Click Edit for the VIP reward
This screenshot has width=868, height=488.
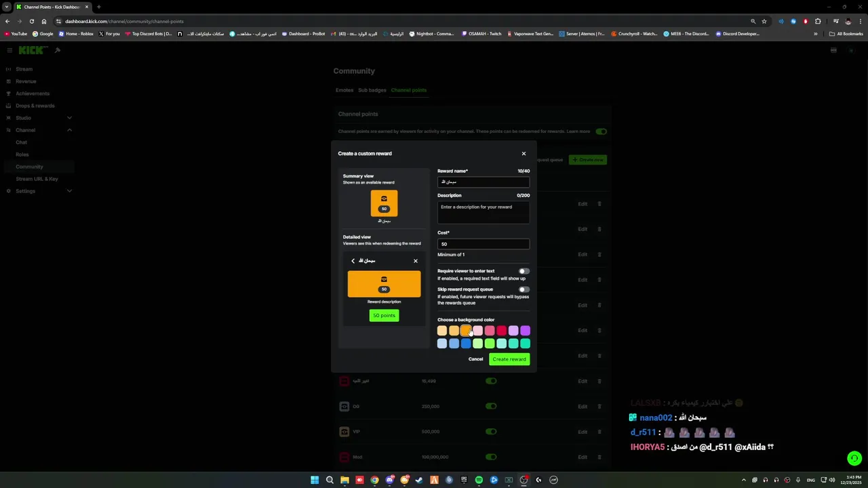[x=583, y=432]
